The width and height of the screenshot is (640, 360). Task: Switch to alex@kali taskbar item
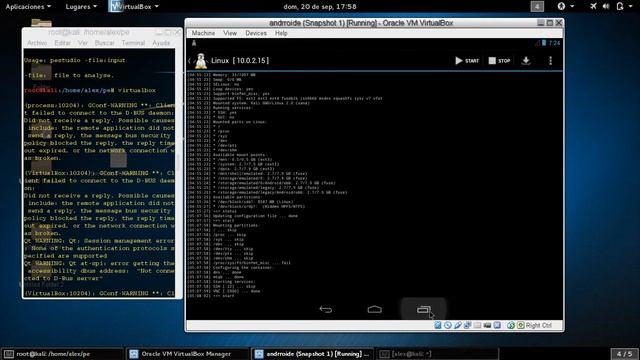(437, 354)
